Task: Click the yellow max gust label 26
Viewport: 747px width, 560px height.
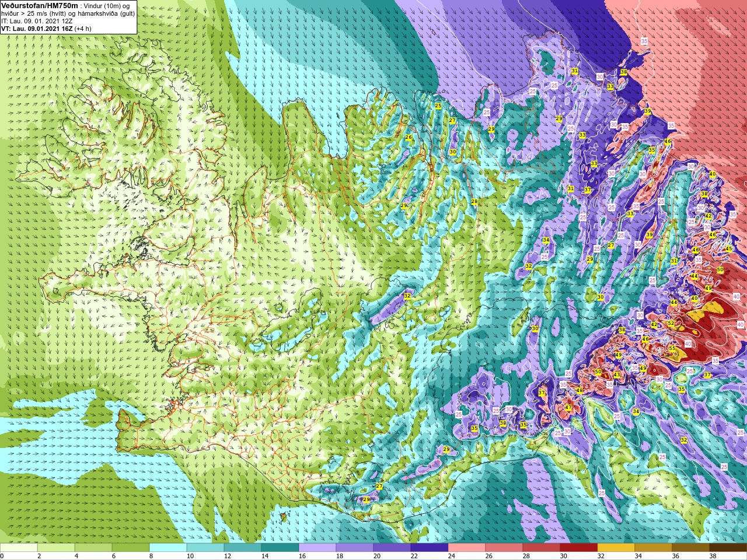Action: (x=409, y=138)
